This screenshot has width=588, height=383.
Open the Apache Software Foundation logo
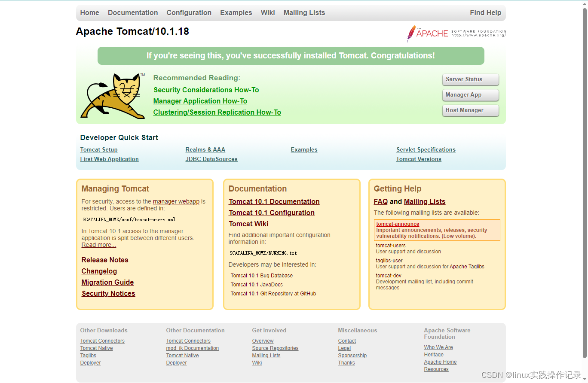click(456, 33)
